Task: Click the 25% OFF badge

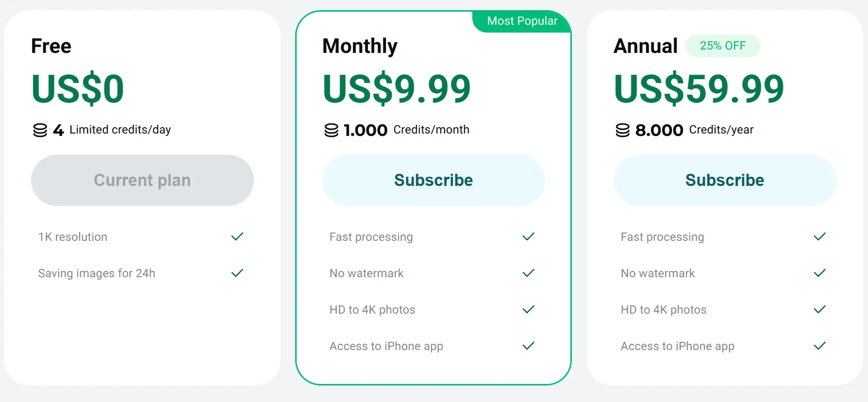Action: tap(723, 46)
